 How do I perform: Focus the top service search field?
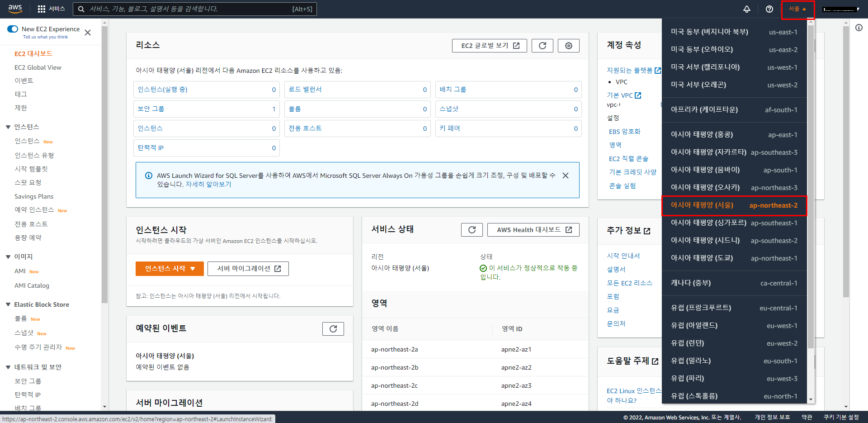(x=195, y=9)
